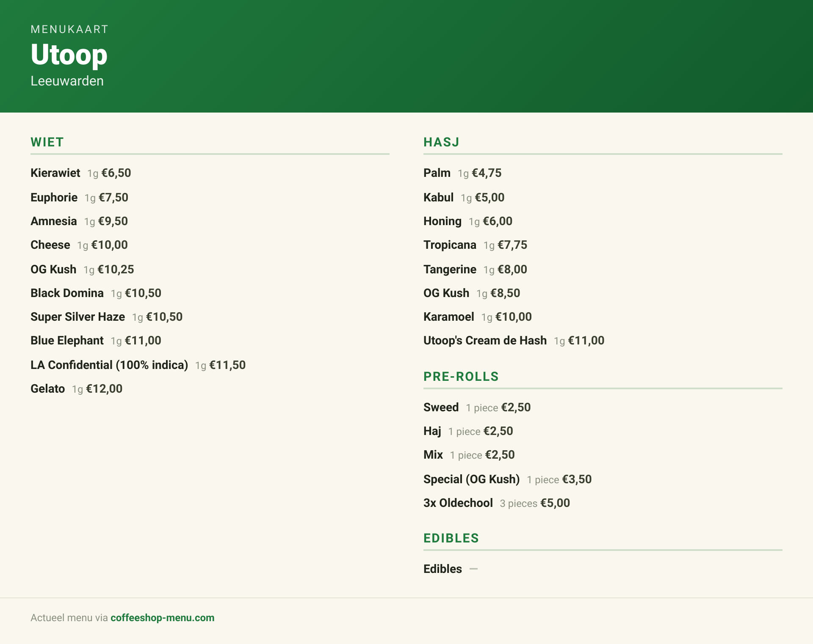
Task: Click the €7,75 Tropicana price
Action: coord(512,245)
